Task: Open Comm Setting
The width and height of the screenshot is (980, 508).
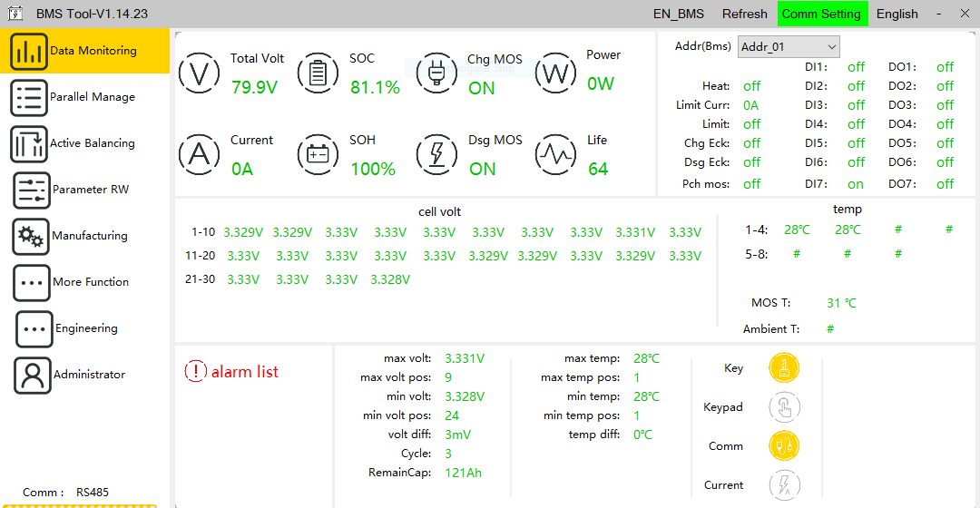Action: (822, 14)
